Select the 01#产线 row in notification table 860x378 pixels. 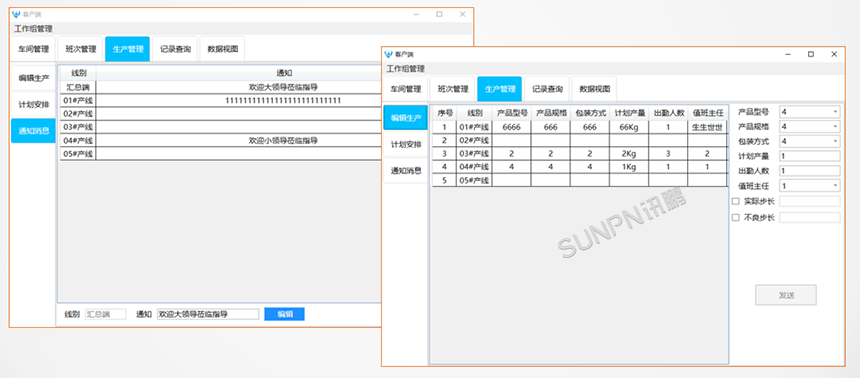coord(219,100)
